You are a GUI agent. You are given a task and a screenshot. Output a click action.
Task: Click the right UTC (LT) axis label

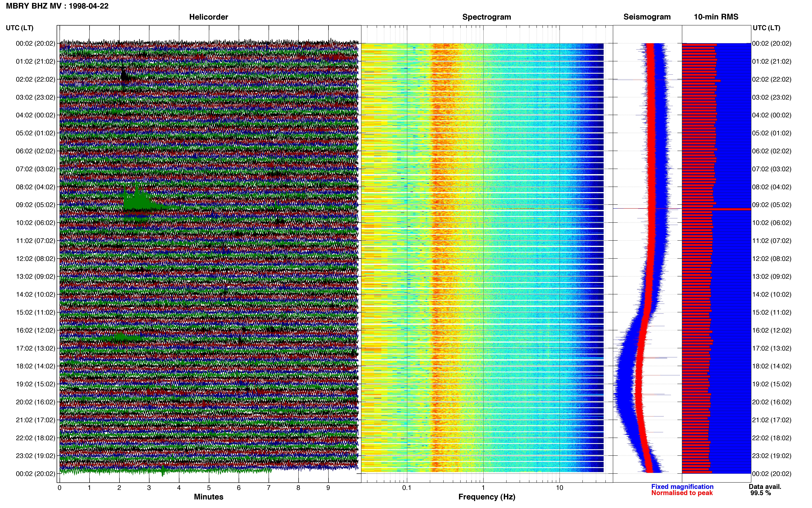click(x=766, y=28)
